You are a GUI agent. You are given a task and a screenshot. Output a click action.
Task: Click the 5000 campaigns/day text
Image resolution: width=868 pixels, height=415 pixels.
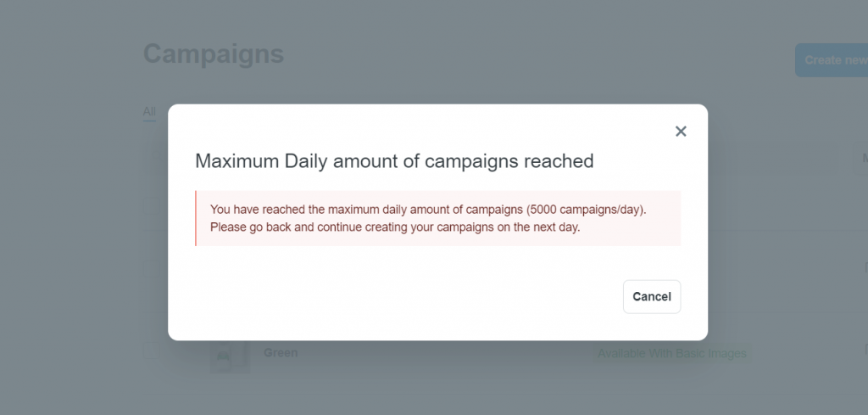tap(587, 210)
